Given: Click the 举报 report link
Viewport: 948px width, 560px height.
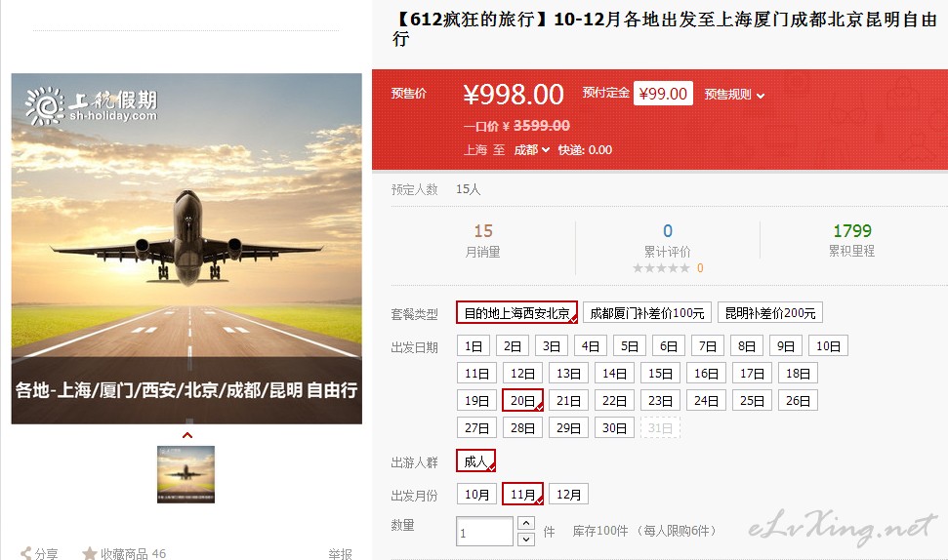Looking at the screenshot, I should [x=341, y=553].
